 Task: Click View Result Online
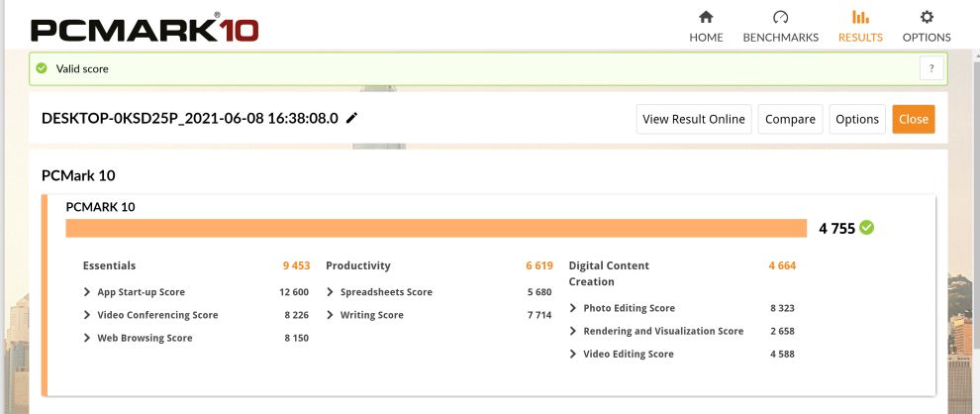(x=694, y=119)
